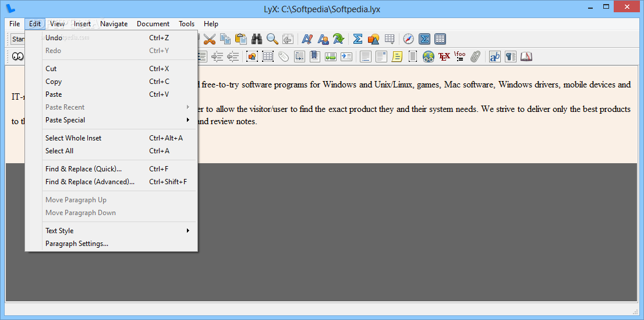Apply Emphasized text style icon

[x=307, y=39]
